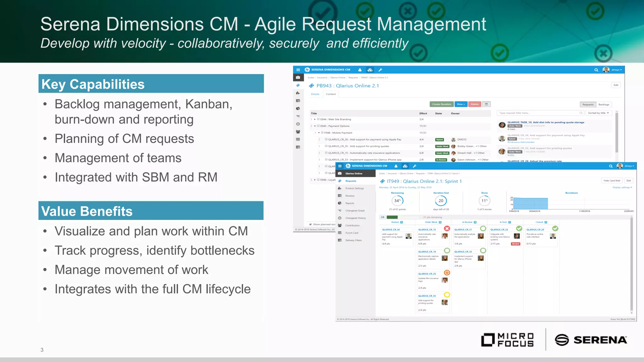Click the Burndown chart area
The width and height of the screenshot is (644, 362).
pos(571,203)
